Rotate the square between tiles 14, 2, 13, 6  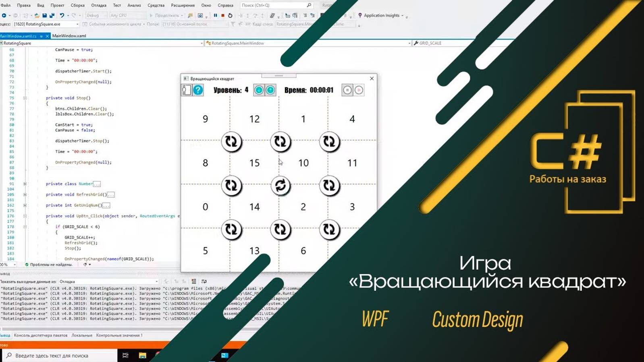pyautogui.click(x=280, y=229)
